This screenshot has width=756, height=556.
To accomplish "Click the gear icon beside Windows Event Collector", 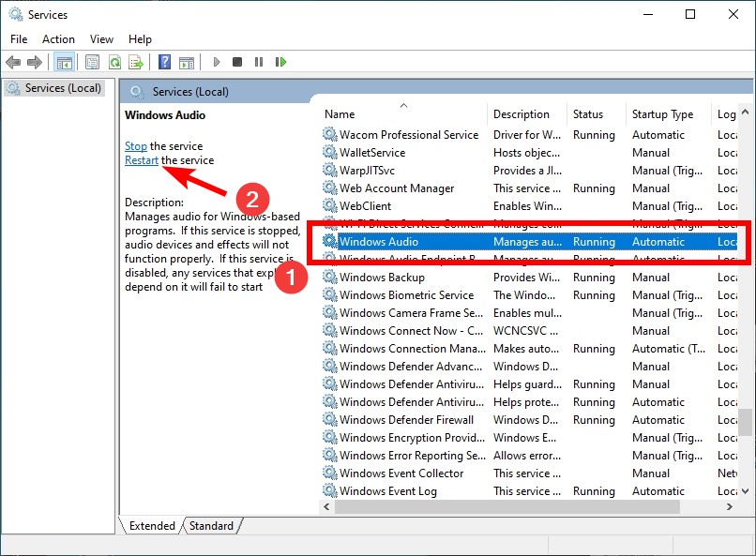I will click(330, 473).
